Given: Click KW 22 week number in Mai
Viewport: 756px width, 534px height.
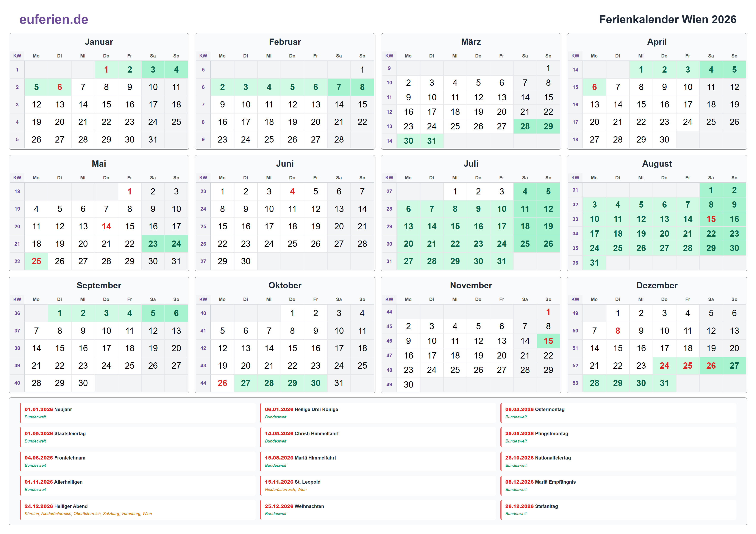Looking at the screenshot, I should [x=17, y=261].
